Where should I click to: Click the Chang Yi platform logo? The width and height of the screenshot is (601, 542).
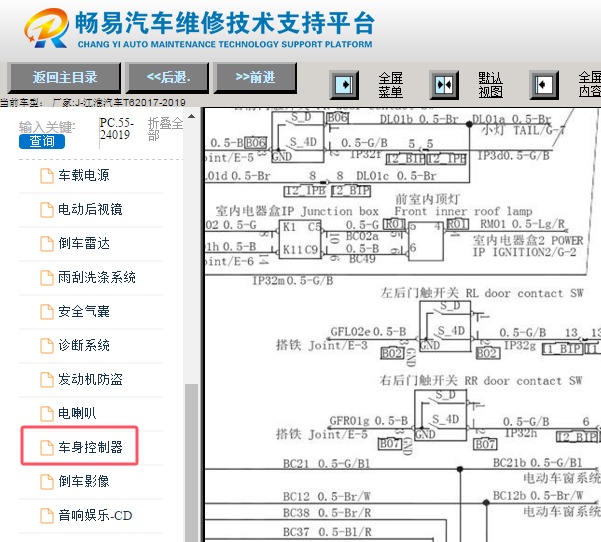(47, 28)
